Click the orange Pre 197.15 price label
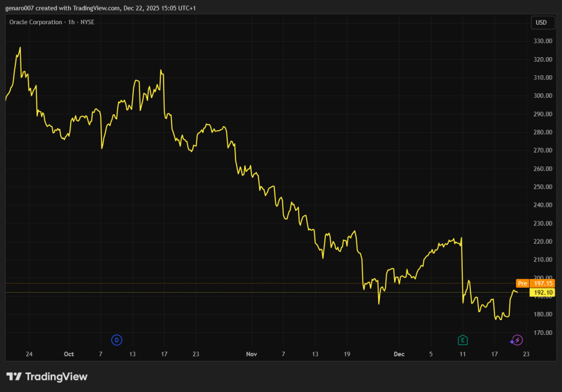The height and width of the screenshot is (392, 562). pos(536,283)
